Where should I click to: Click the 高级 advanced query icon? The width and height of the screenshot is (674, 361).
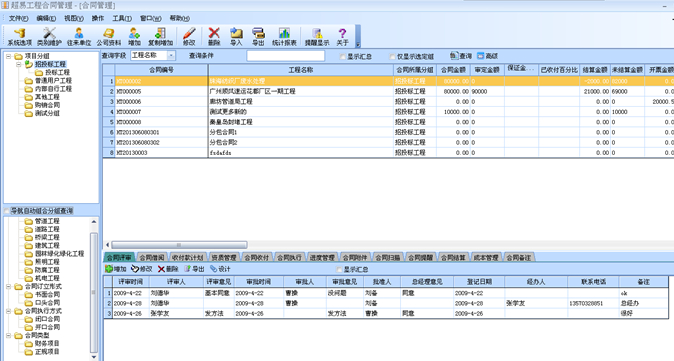click(x=487, y=56)
